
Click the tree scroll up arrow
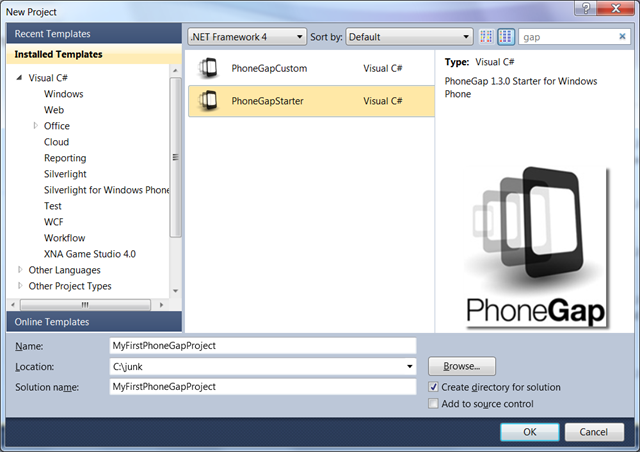coord(176,71)
